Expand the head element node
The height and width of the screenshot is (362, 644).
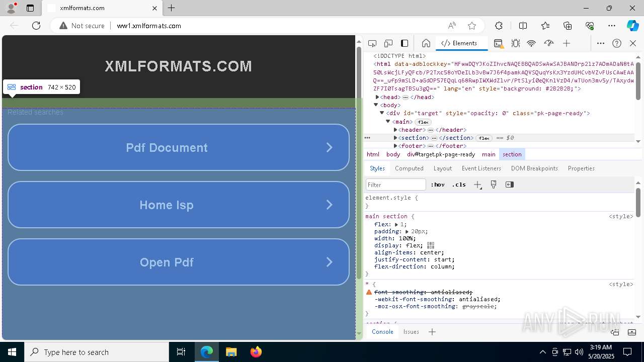point(377,97)
